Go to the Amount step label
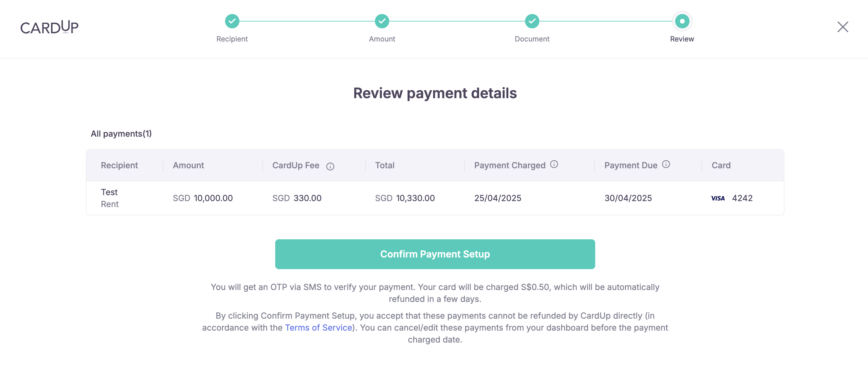Viewport: 868px width, 367px height. tap(382, 39)
